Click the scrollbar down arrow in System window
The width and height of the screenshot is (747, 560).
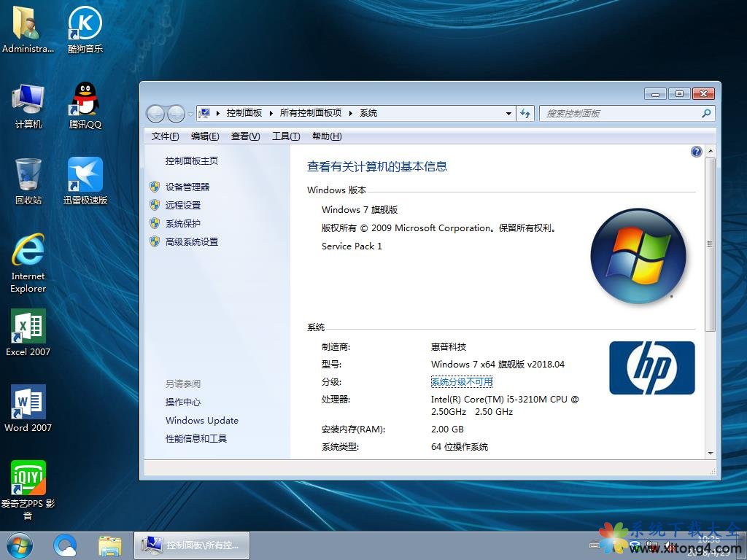pos(711,454)
